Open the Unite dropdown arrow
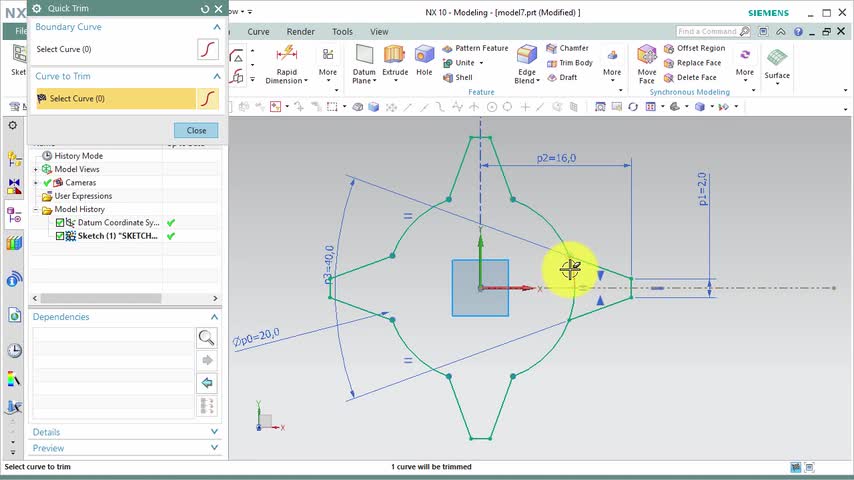Screen dimensions: 854x480 pyautogui.click(x=481, y=63)
